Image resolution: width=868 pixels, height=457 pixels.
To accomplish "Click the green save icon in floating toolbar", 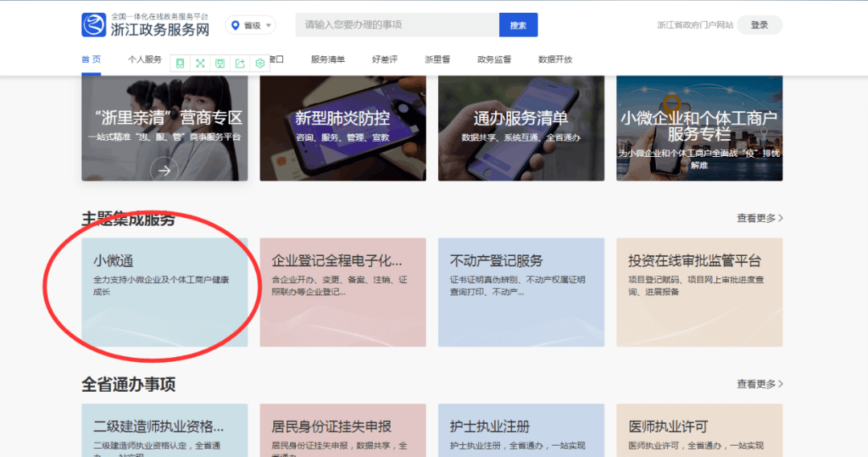I will 220,63.
